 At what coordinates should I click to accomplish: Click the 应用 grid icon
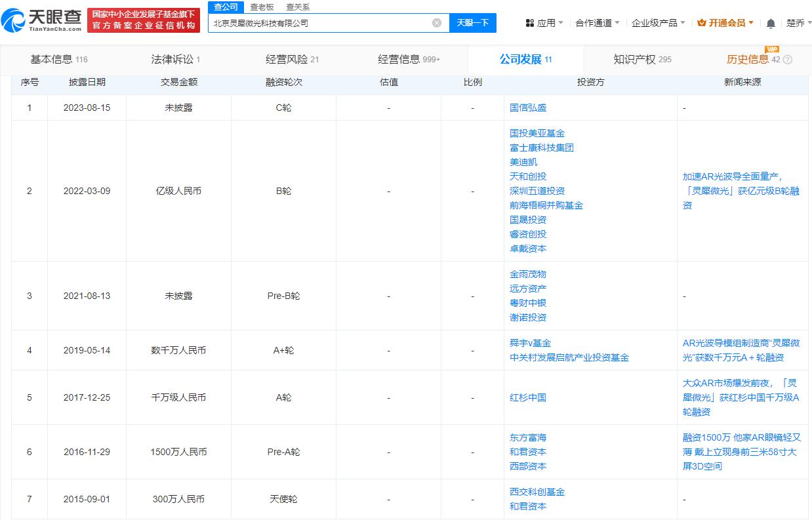click(x=530, y=23)
